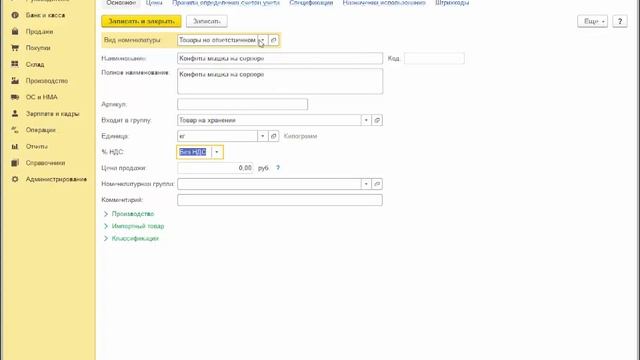Click the Зарплата и кадры person icon
The height and width of the screenshot is (360, 640).
15,113
